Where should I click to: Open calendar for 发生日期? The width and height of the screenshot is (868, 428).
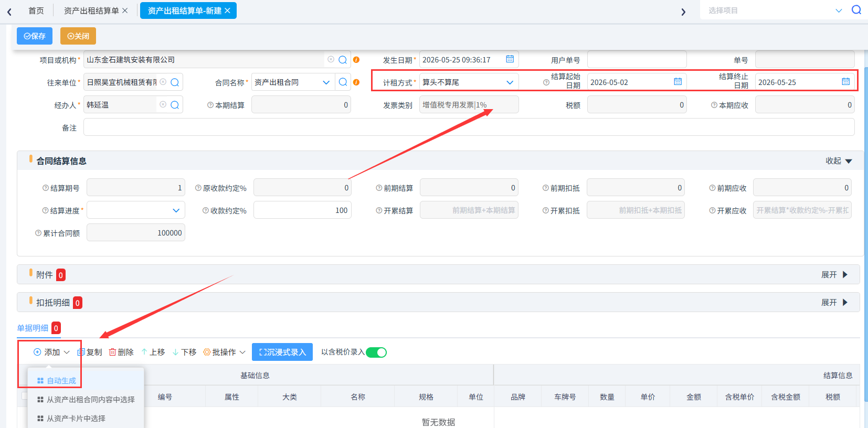click(510, 59)
